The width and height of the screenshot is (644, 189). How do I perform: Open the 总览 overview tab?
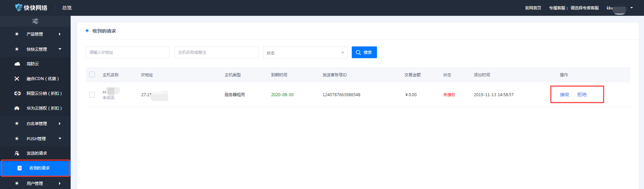click(67, 8)
